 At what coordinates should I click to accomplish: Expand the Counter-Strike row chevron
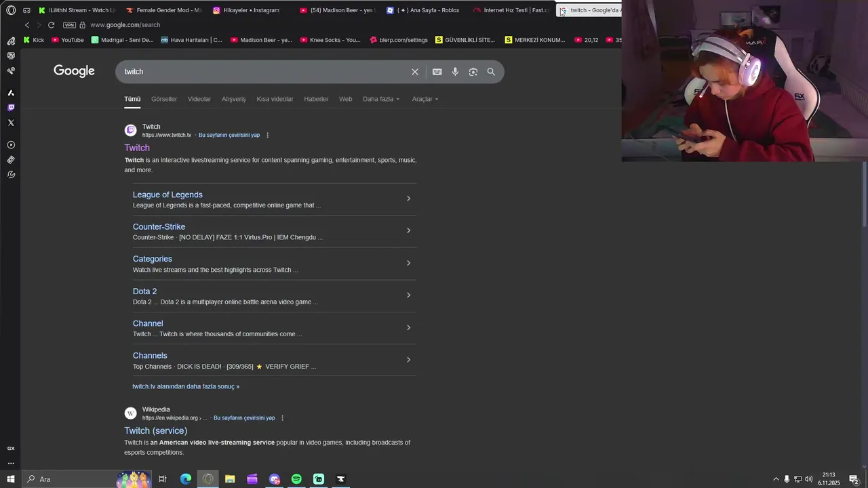408,230
